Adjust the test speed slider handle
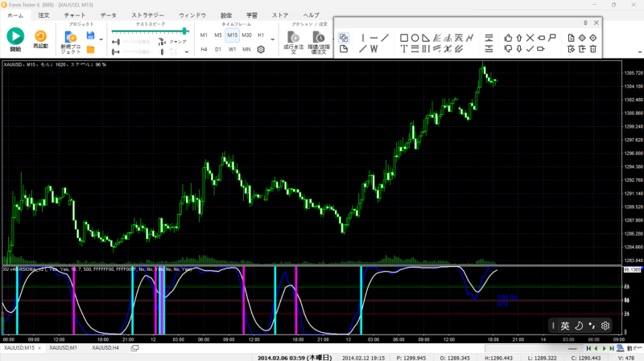644x361 pixels. (x=185, y=31)
